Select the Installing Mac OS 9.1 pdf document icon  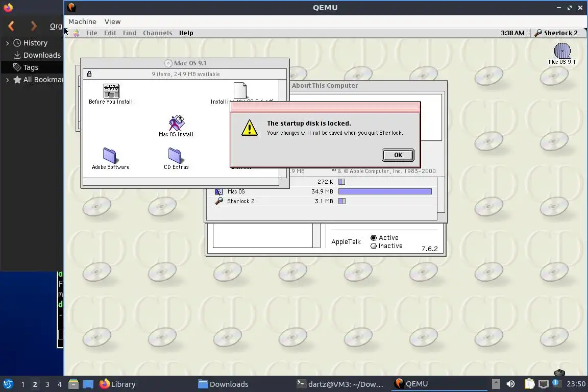pos(240,90)
